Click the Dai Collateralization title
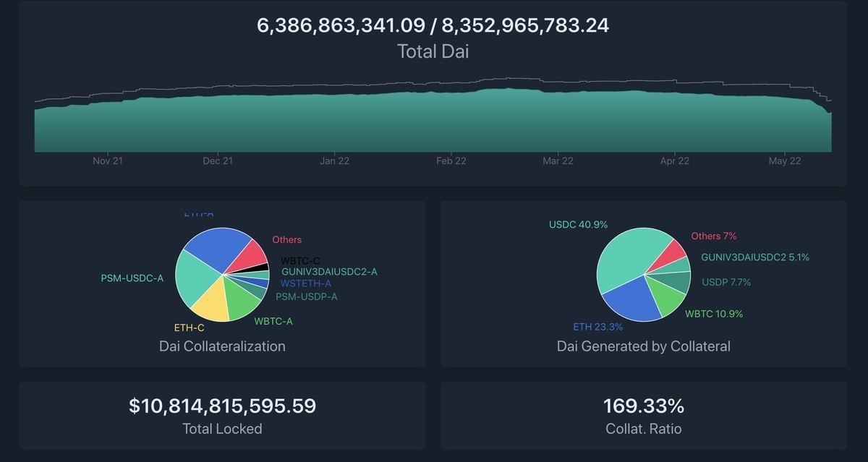This screenshot has width=868, height=462. (x=222, y=346)
